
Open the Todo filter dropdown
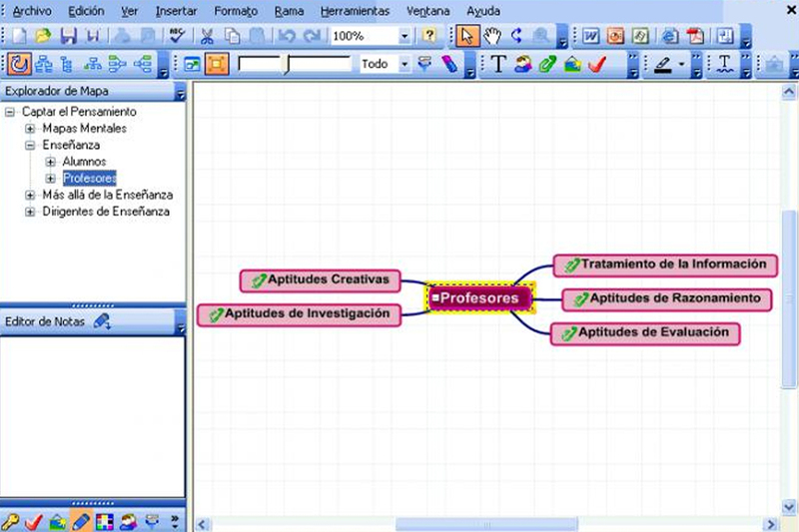(404, 64)
